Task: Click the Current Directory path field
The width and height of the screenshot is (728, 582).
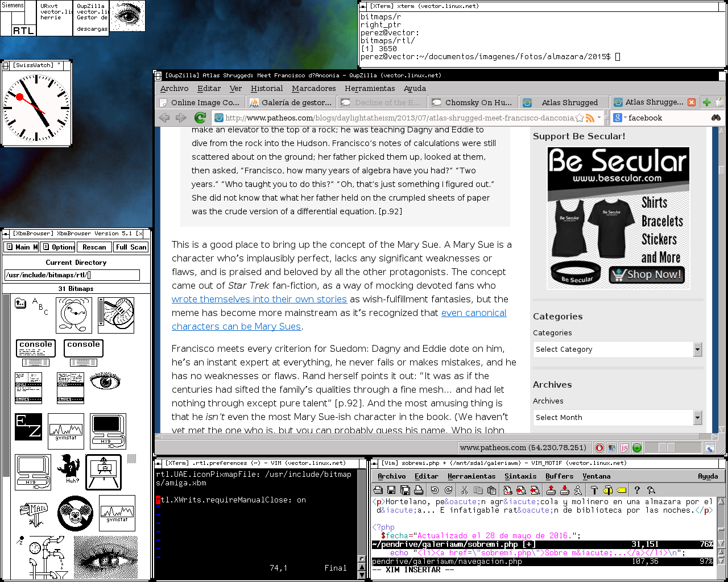Action: (x=72, y=275)
